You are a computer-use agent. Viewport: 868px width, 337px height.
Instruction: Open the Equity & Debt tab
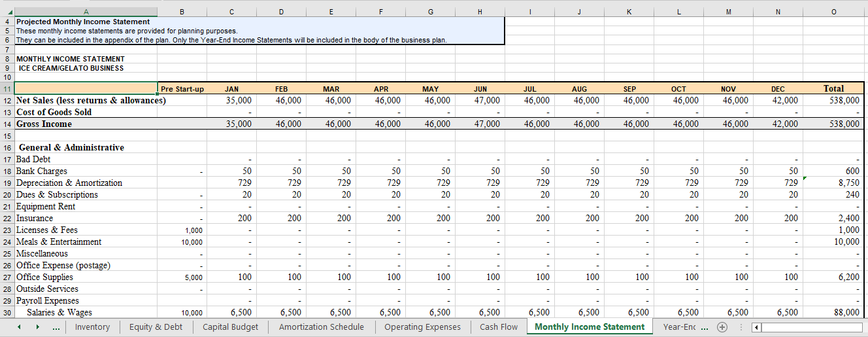point(156,327)
